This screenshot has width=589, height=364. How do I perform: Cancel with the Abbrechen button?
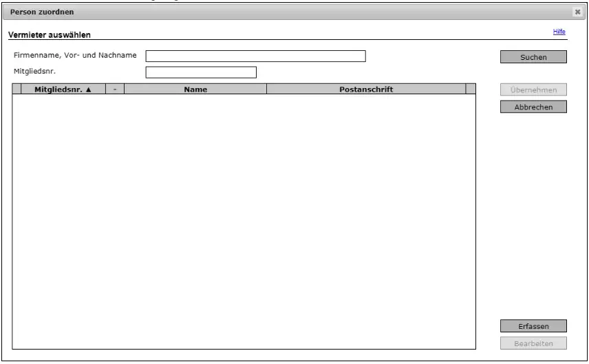[x=533, y=107]
